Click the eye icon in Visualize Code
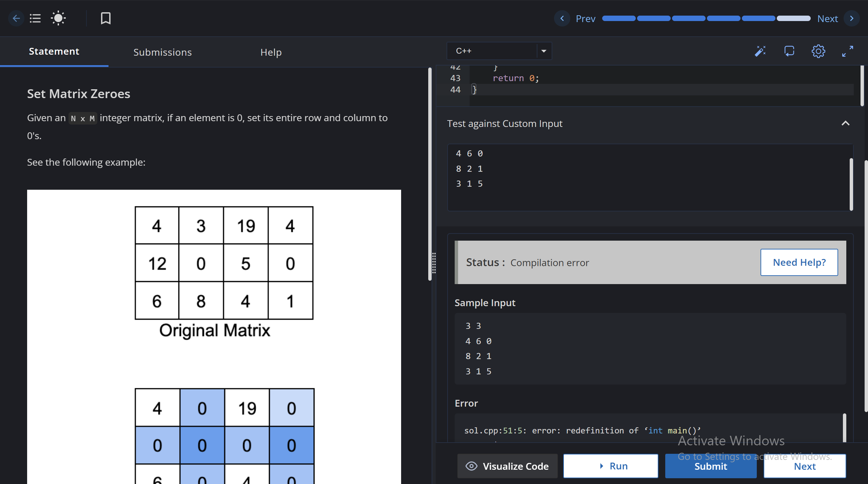The height and width of the screenshot is (484, 868). tap(471, 466)
